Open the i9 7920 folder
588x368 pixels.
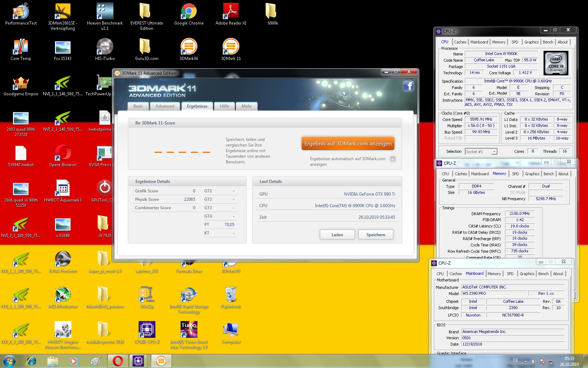tap(105, 227)
